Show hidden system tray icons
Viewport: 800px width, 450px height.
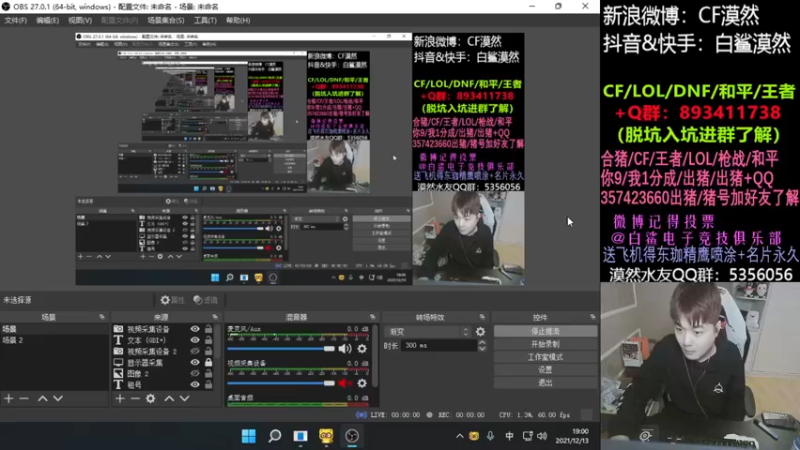click(x=460, y=436)
